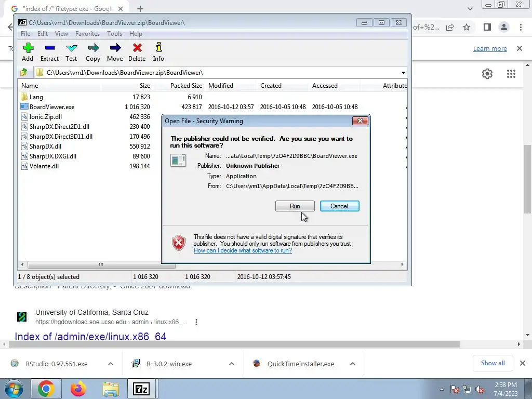The width and height of the screenshot is (532, 399).
Task: Open the File menu in 7-Zip
Action: [x=25, y=34]
